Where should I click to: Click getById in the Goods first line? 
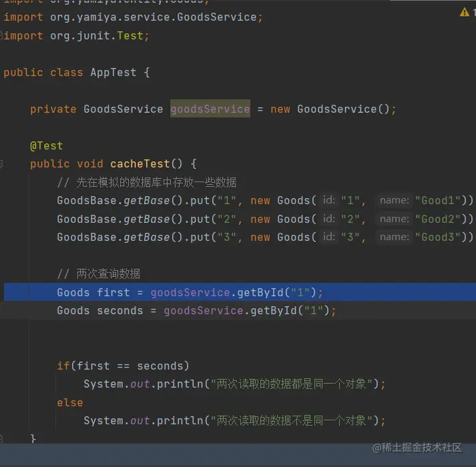click(x=260, y=292)
